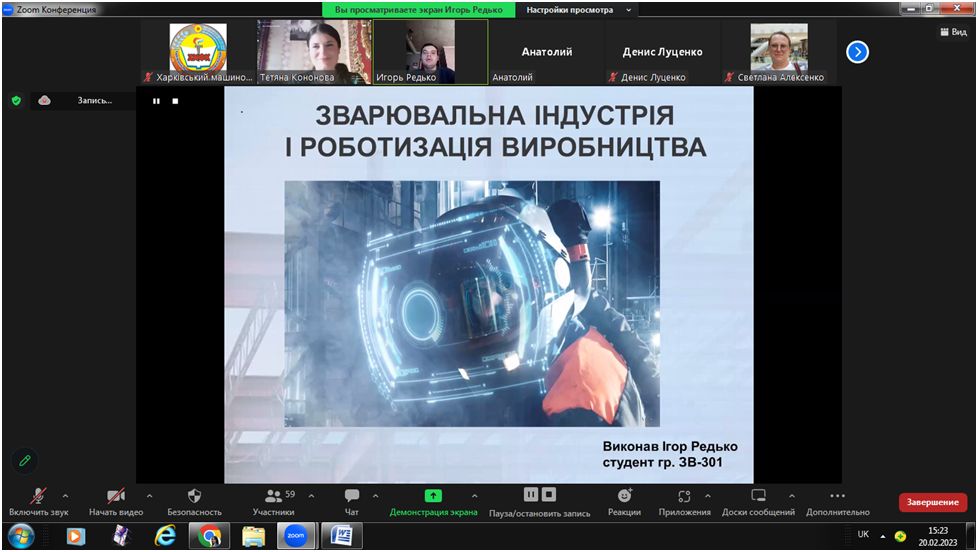Open Windows Start menu
Screen dimensions: 978x552
(x=21, y=536)
